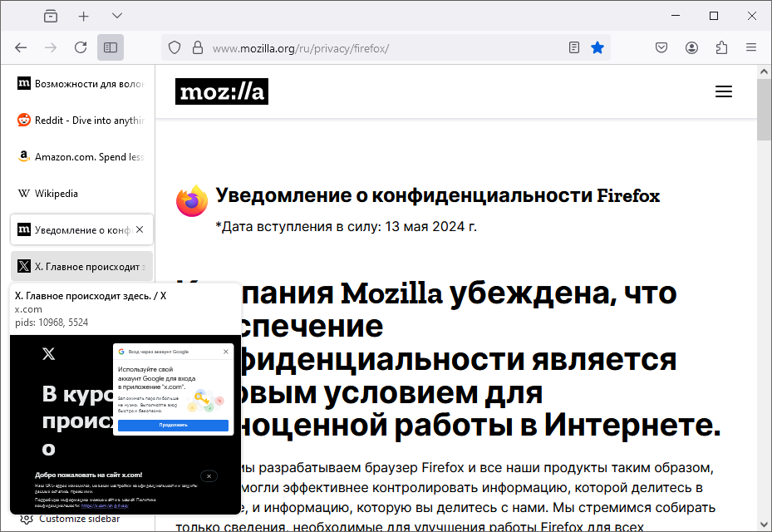
Task: Click 'pids: 10968, 5524' text in preview
Action: point(52,323)
